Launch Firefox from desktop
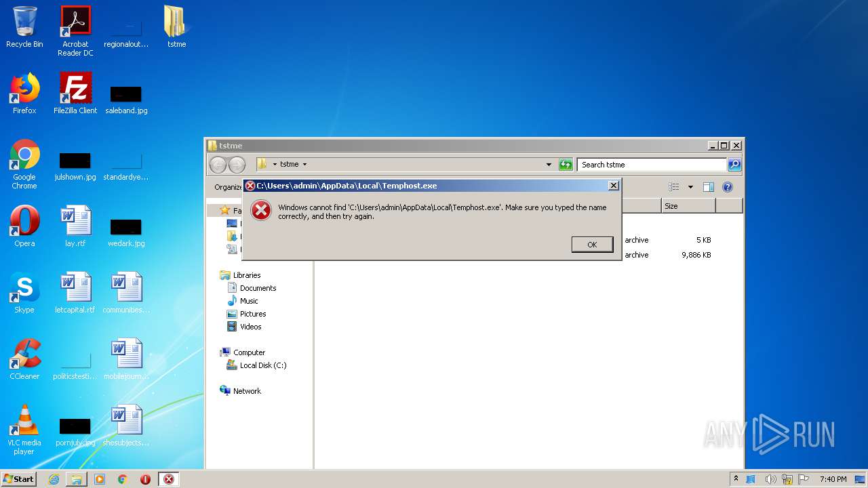868x488 pixels. pos(24,94)
